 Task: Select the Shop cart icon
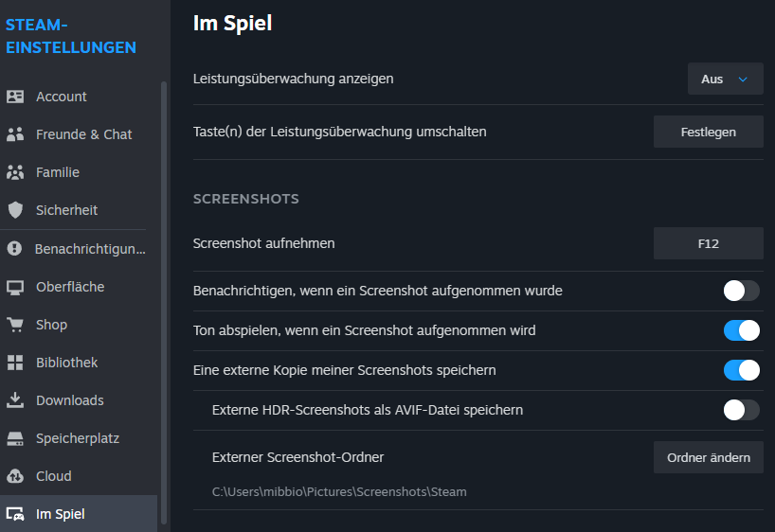pyautogui.click(x=15, y=325)
